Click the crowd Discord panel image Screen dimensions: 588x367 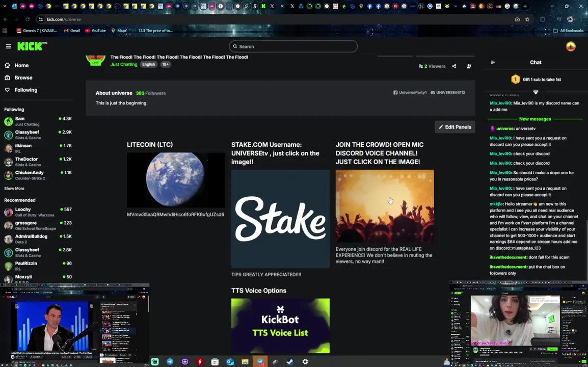pos(385,206)
